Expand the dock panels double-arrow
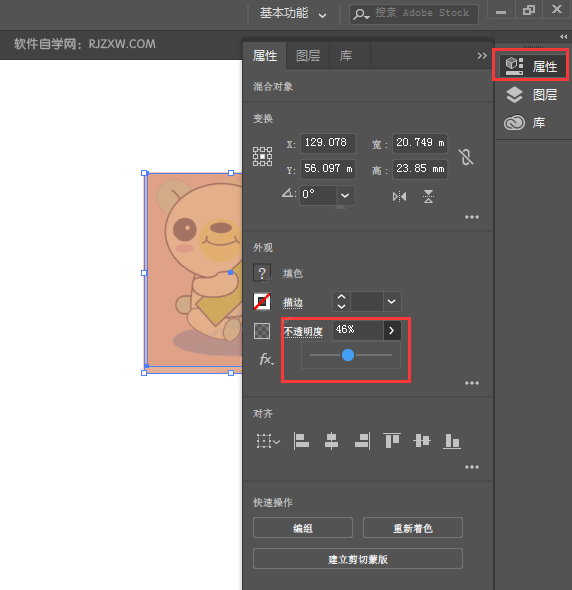The image size is (572, 590). point(563,36)
